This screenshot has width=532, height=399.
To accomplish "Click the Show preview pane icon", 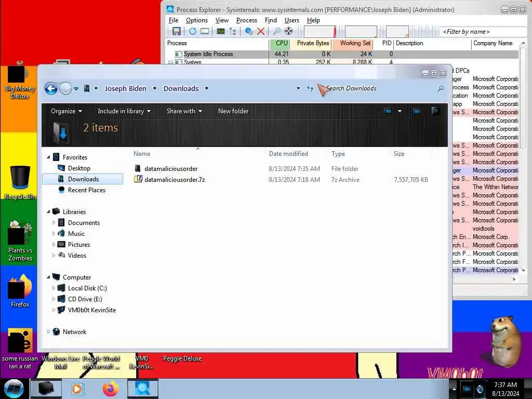I will (417, 111).
